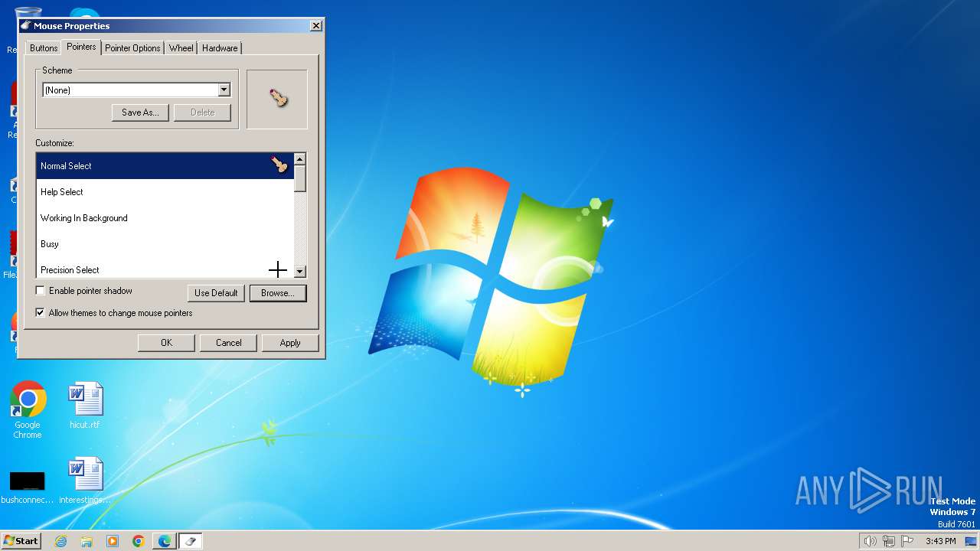Click the taskbar clock 3:43 PM

[x=940, y=541]
